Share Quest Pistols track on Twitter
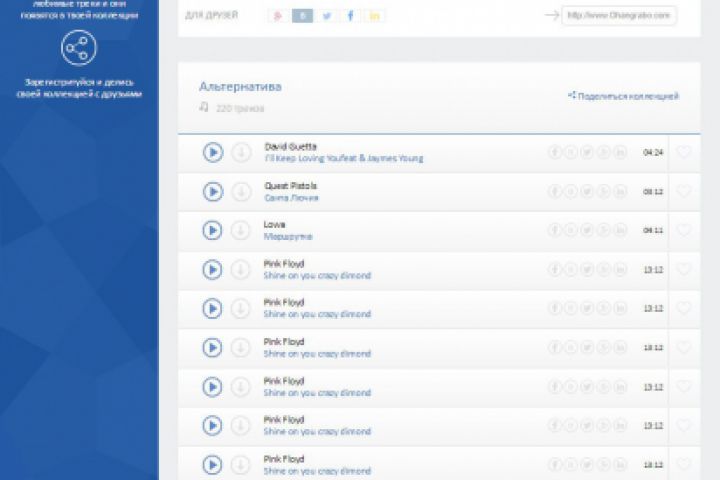The height and width of the screenshot is (480, 720). (x=587, y=191)
